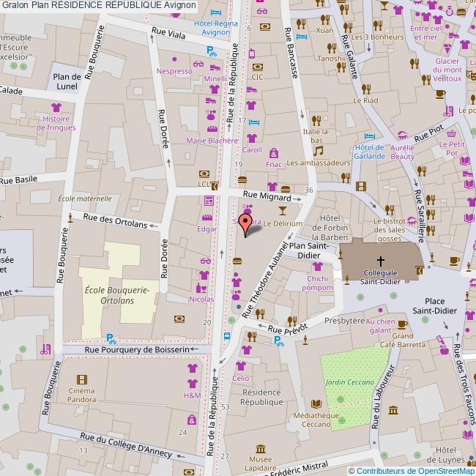This screenshot has width=476, height=476.
Task: Select the Rue Mignard street label
Action: pyautogui.click(x=267, y=196)
